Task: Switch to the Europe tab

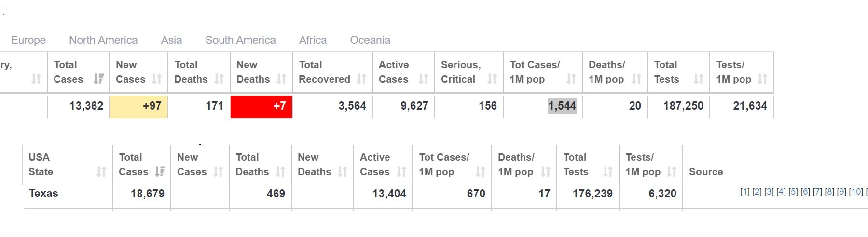Action: click(28, 40)
